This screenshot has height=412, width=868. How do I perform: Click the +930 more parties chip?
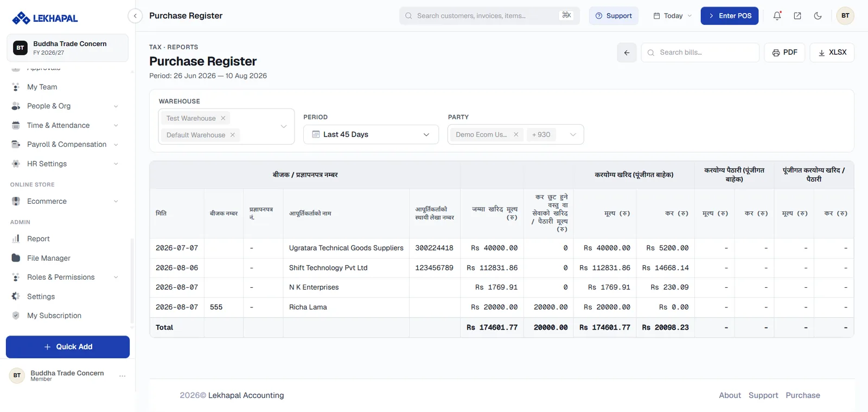pyautogui.click(x=541, y=134)
